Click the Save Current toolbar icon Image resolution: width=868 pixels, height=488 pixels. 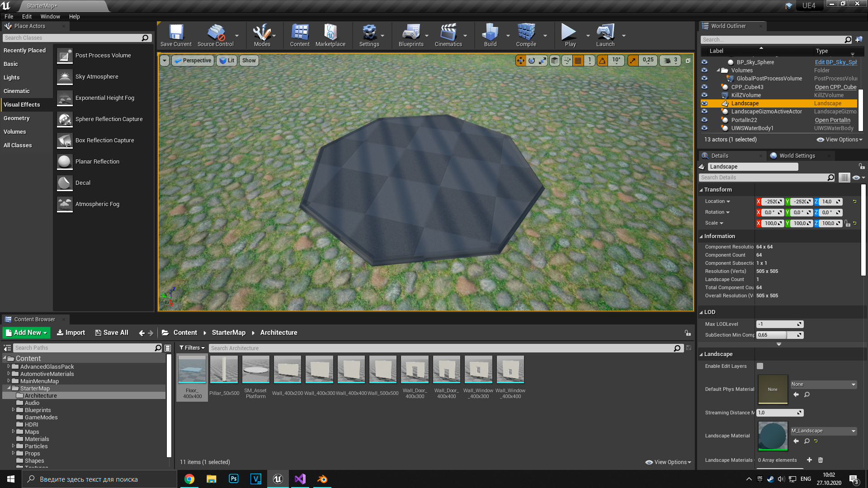point(176,35)
